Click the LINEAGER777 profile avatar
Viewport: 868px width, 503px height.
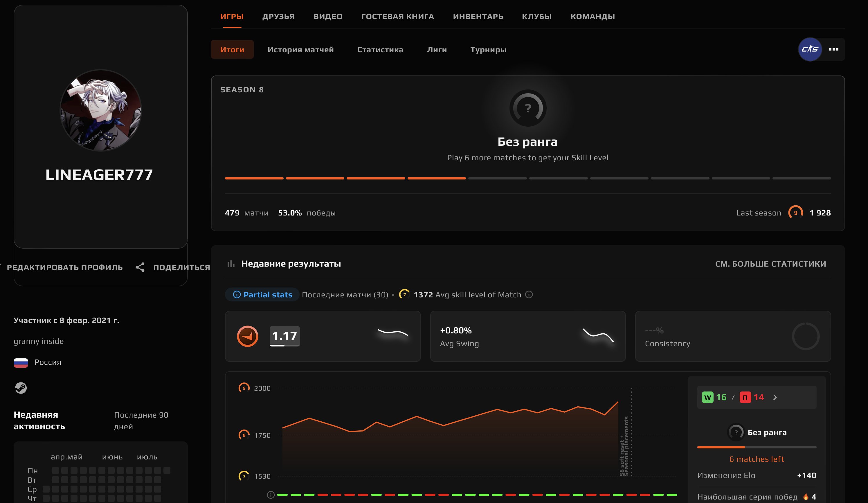(x=100, y=110)
